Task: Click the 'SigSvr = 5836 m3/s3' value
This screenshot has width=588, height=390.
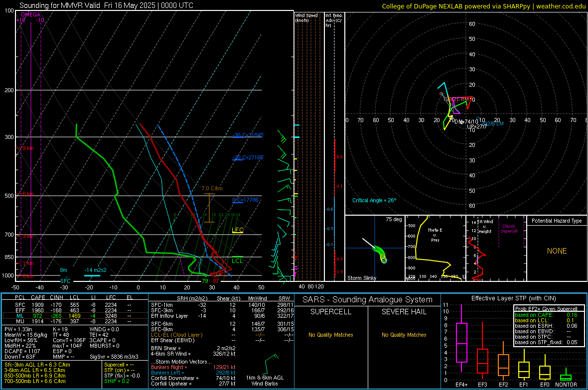Action: 114,357
